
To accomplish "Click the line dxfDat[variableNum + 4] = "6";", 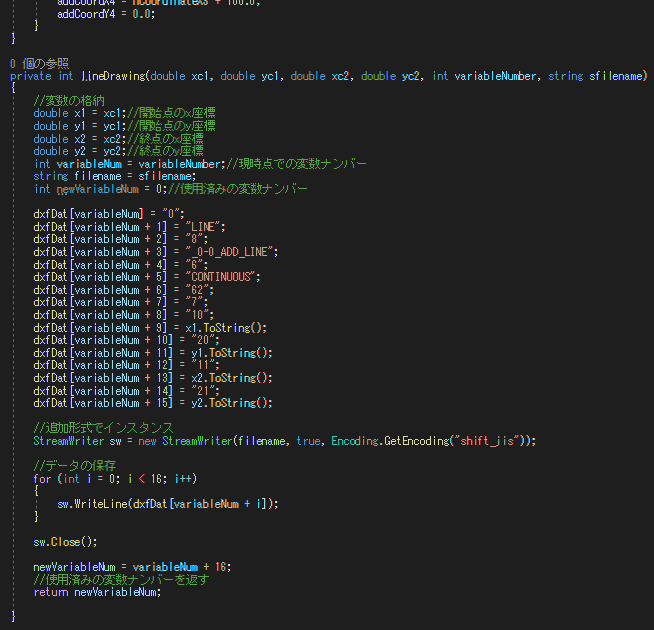I will click(121, 265).
